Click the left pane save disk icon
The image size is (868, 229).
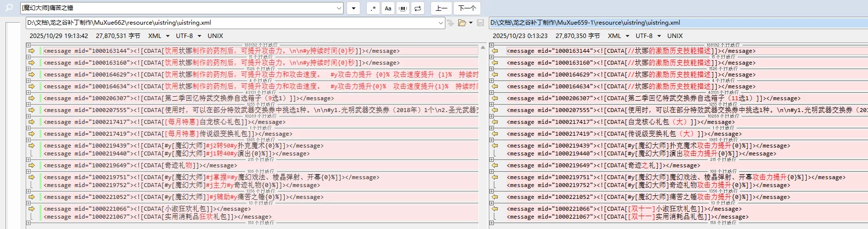pyautogui.click(x=480, y=23)
